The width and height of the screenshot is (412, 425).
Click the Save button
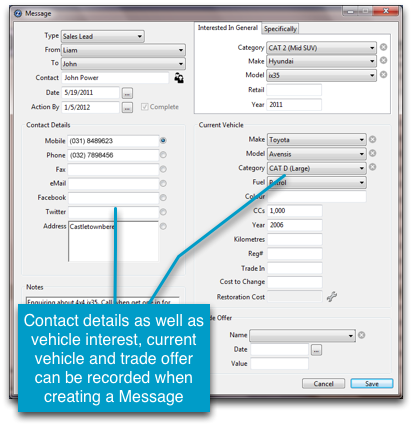[372, 384]
